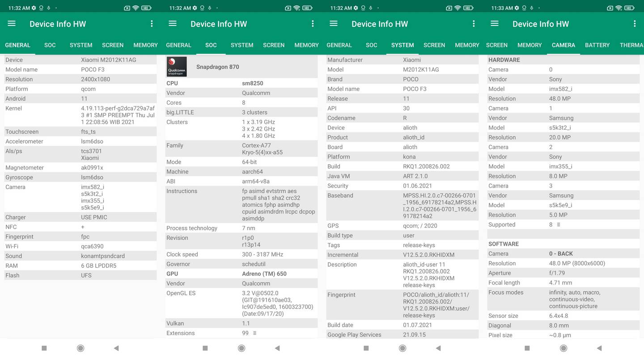The width and height of the screenshot is (644, 358).
Task: Open the Extensions 99 list icon
Action: click(255, 333)
